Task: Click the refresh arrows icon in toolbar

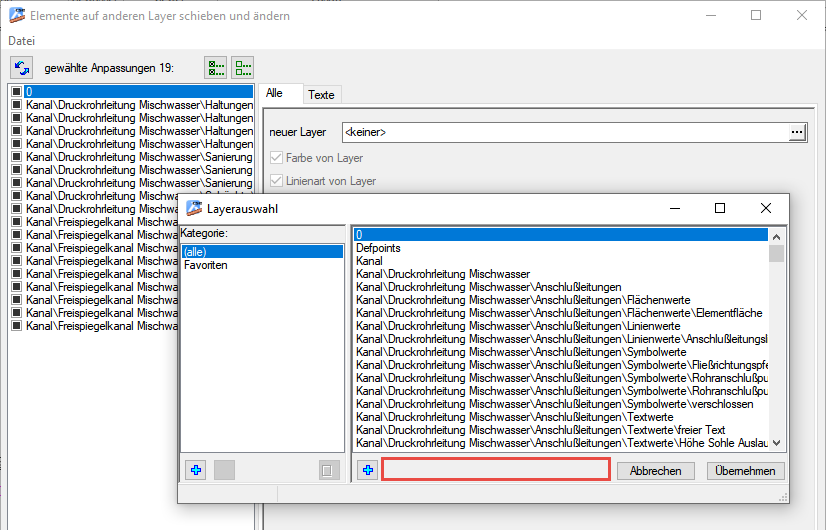Action: click(22, 68)
